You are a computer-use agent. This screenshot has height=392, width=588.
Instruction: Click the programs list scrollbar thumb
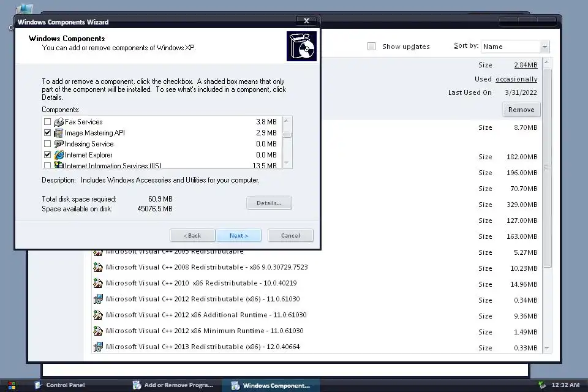tap(547, 167)
